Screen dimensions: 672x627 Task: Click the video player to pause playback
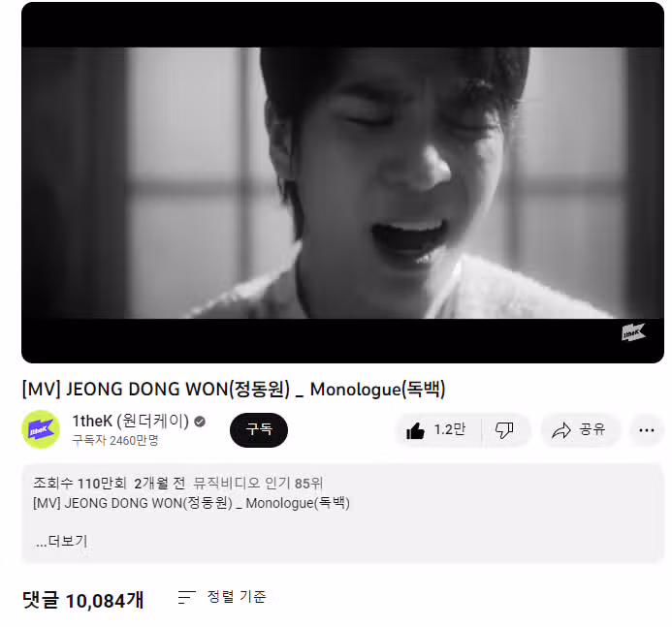point(343,183)
